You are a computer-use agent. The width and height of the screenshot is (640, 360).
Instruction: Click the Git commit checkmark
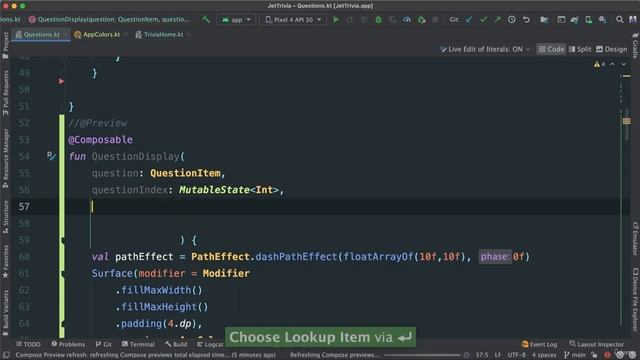tap(483, 20)
